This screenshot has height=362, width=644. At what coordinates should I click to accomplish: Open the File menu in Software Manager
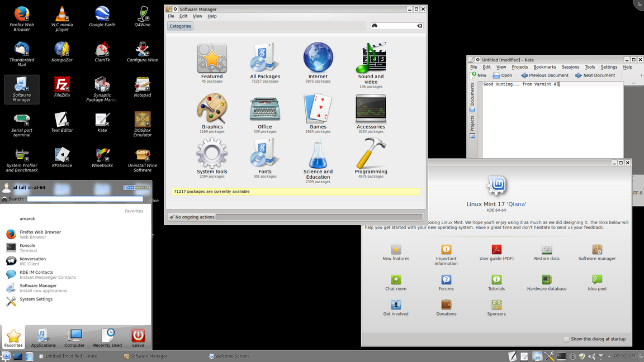pos(171,16)
